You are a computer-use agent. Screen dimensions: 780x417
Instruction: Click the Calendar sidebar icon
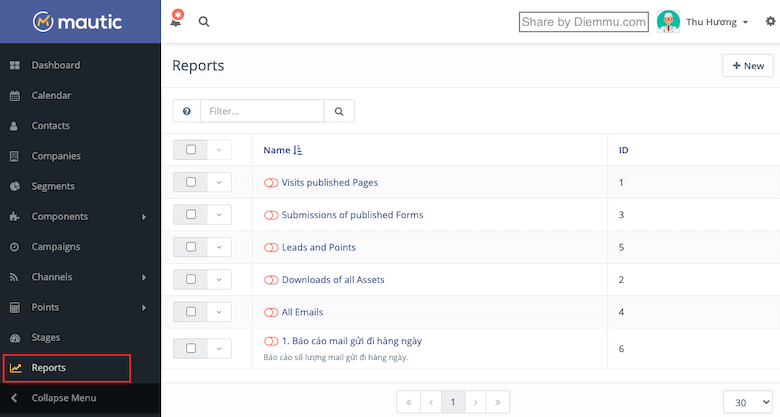coord(15,96)
